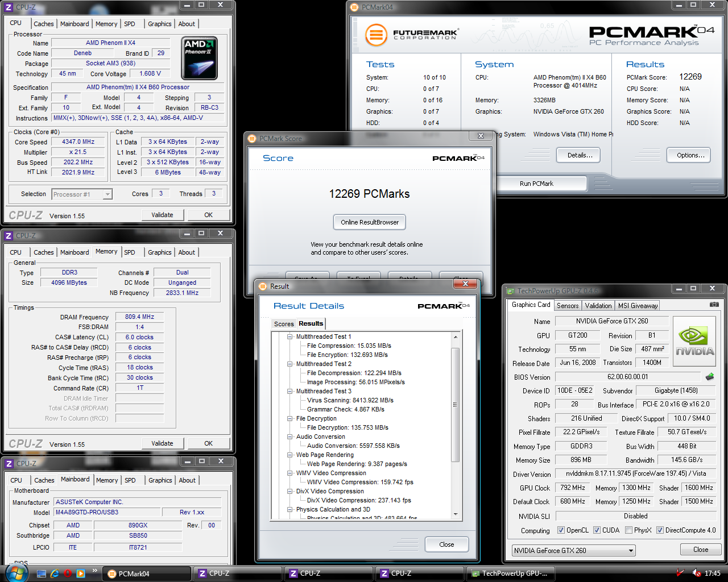728x582 pixels.
Task: Click the Core Speed 4347.0 MHz value
Action: click(78, 142)
